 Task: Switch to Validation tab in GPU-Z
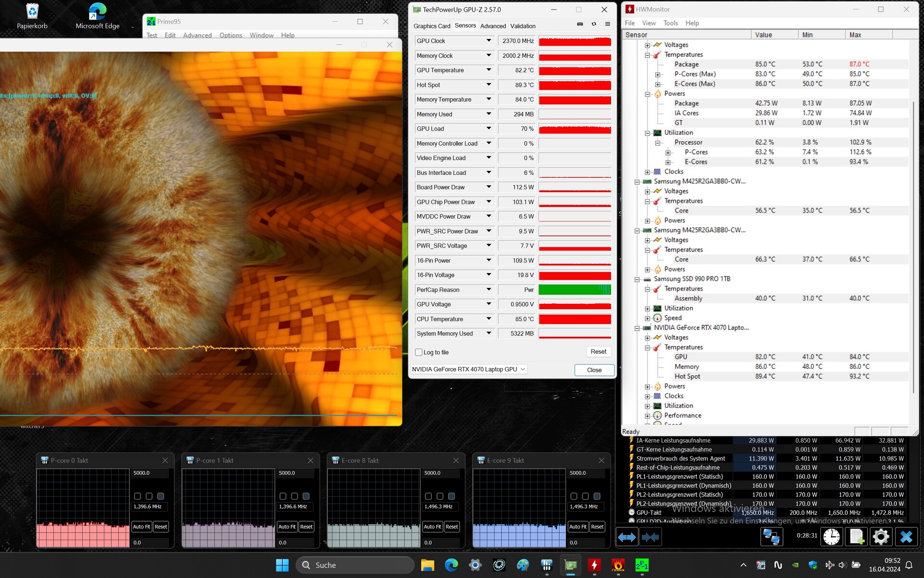(x=523, y=26)
